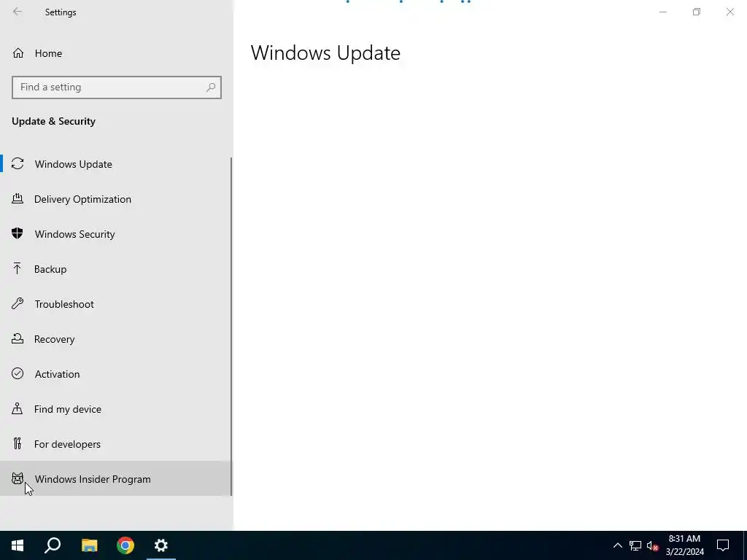Open Find my device page
Screen dimensions: 747x560
coord(116,409)
